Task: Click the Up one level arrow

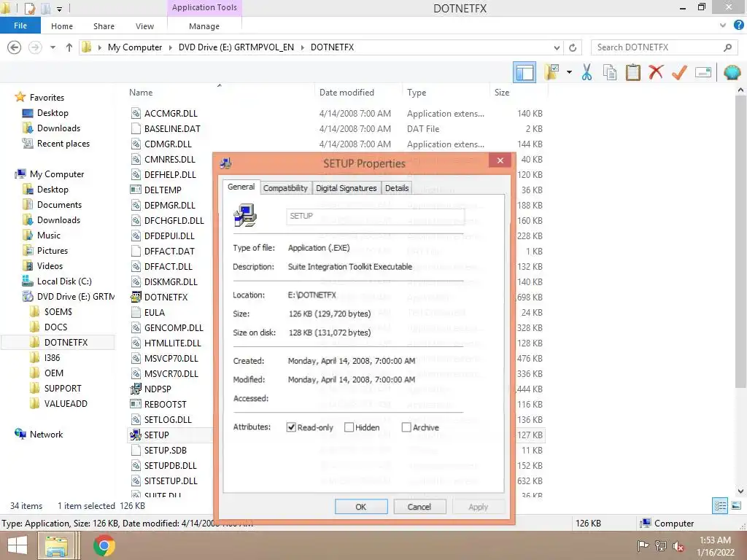Action: click(x=69, y=47)
